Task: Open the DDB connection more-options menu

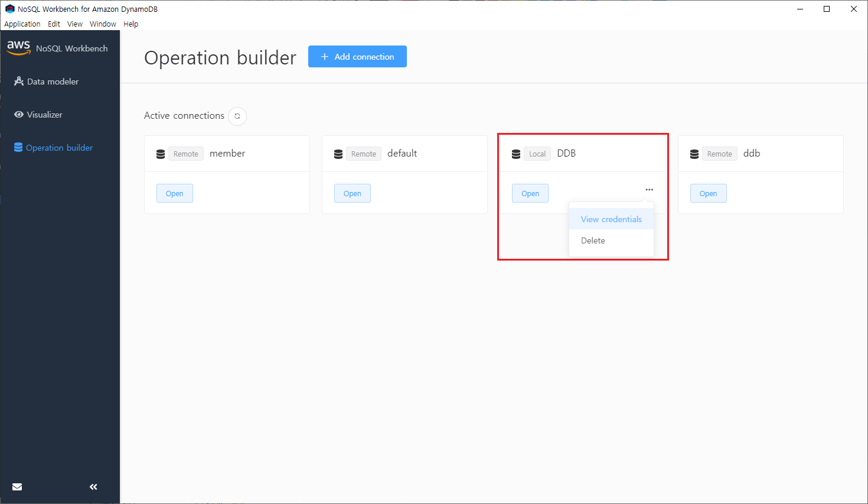Action: pyautogui.click(x=650, y=190)
